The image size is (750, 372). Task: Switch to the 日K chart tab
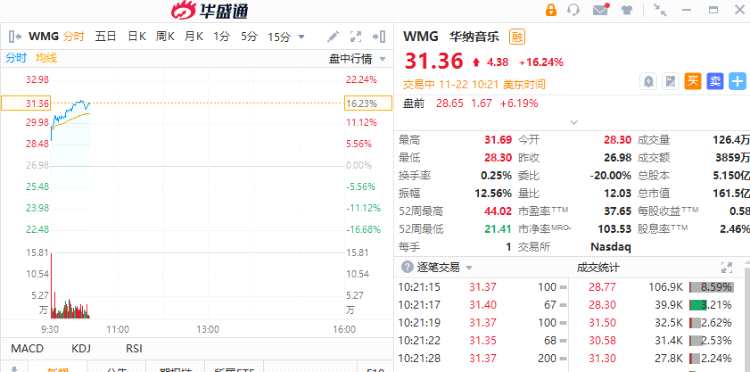pos(136,36)
